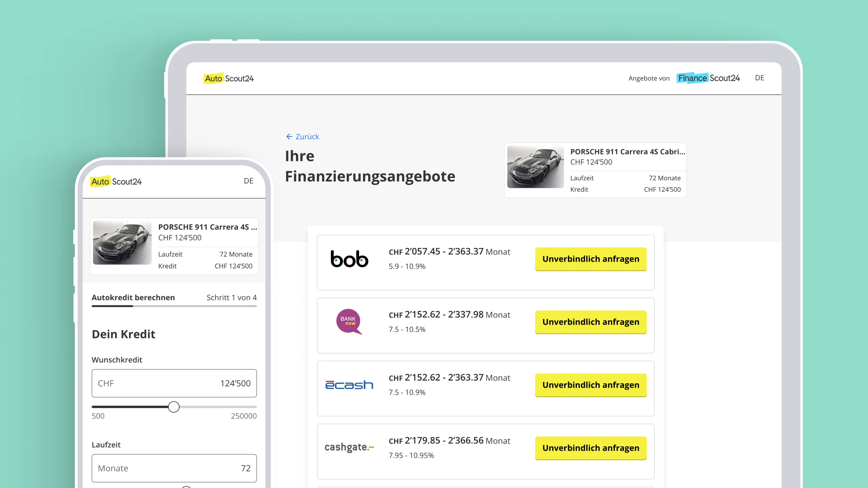The image size is (868, 488).
Task: Click the Laufzeit Monate input field
Action: [x=174, y=468]
